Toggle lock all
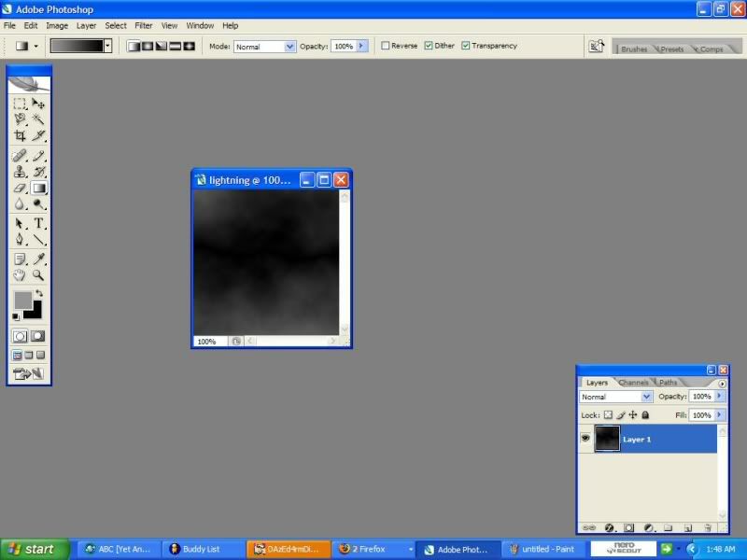 click(x=645, y=415)
